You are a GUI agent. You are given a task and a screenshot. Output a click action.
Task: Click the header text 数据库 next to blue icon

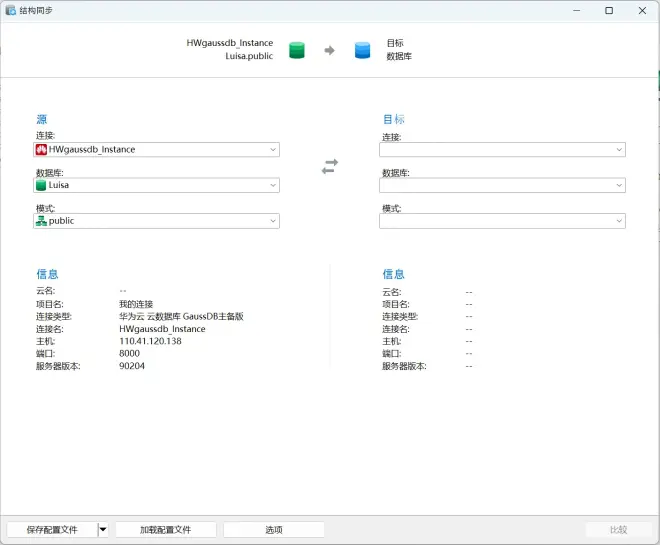399,56
